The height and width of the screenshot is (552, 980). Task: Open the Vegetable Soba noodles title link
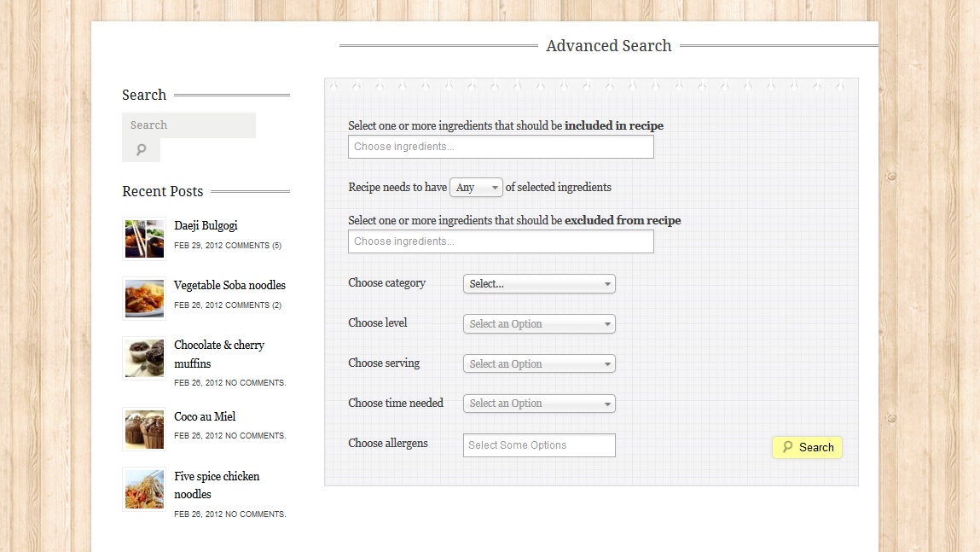(229, 286)
